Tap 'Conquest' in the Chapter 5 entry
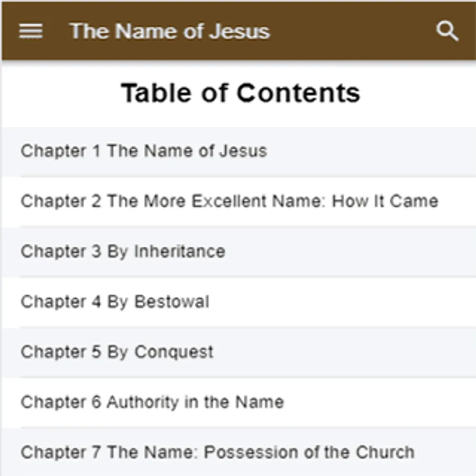The width and height of the screenshot is (476, 476). [x=173, y=352]
